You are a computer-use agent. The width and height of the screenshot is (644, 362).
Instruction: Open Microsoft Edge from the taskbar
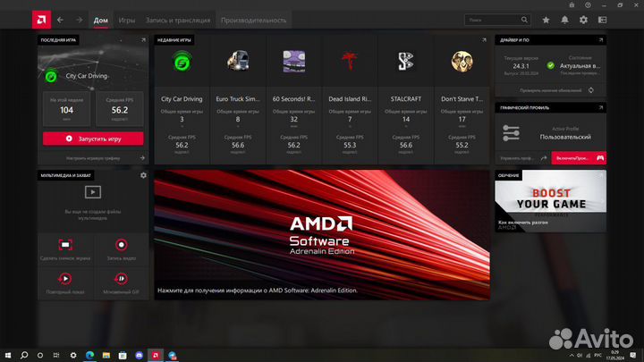click(90, 355)
